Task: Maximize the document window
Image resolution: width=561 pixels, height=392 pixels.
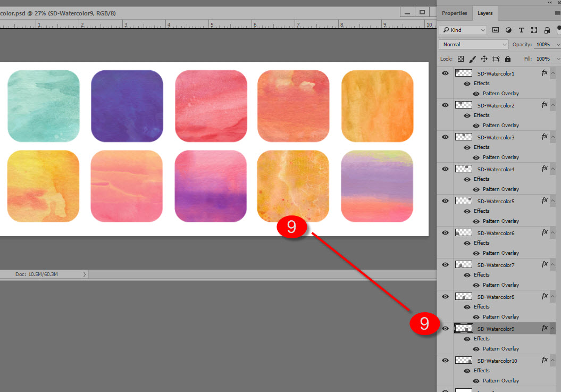Action: point(422,13)
